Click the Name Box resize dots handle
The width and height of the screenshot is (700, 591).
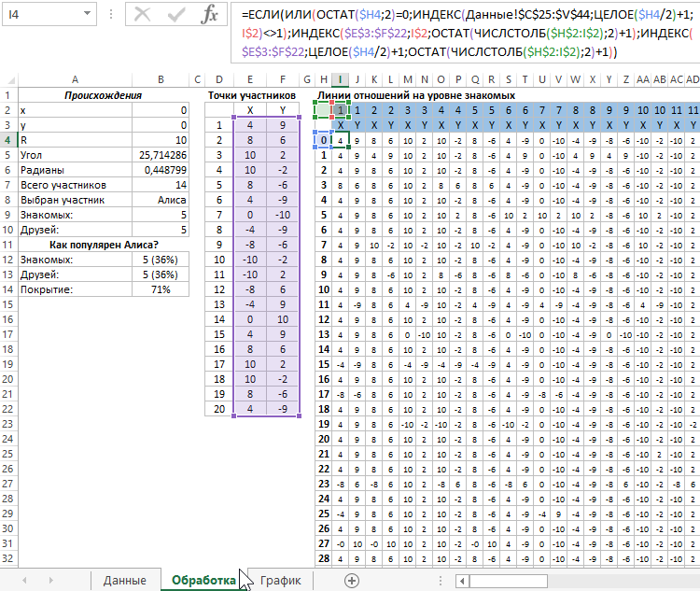click(113, 16)
